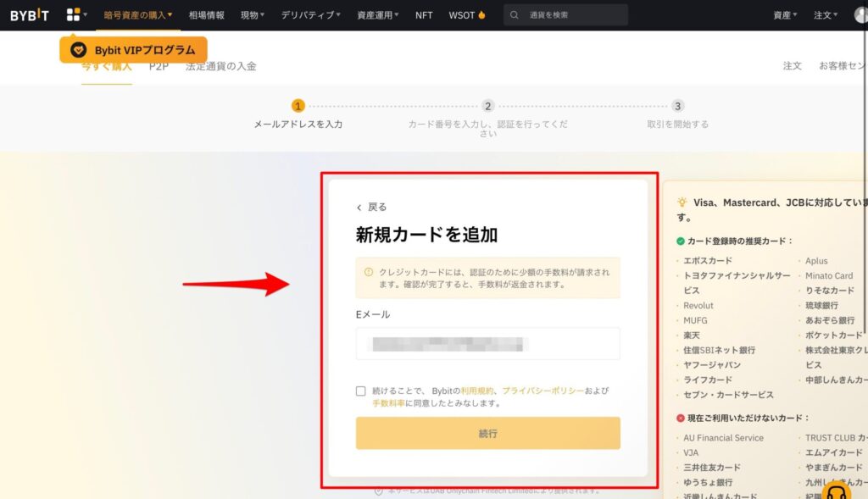868x499 pixels.
Task: Select セブン・カードサービス entry
Action: [x=728, y=395]
